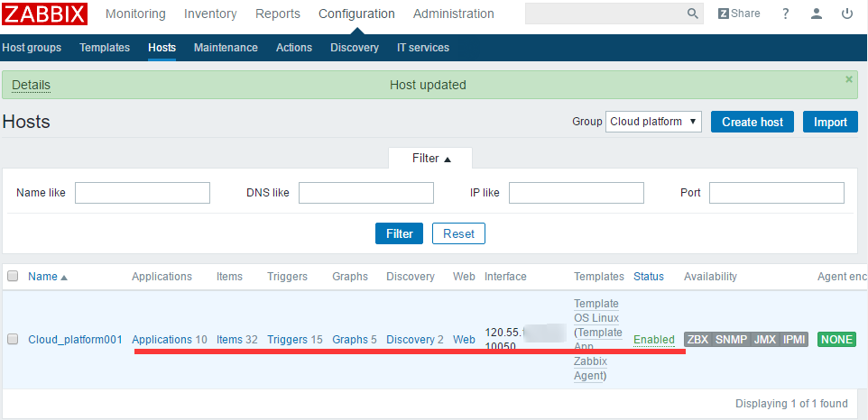Open the Inventory menu
Image resolution: width=868 pixels, height=420 pixels.
(x=210, y=14)
